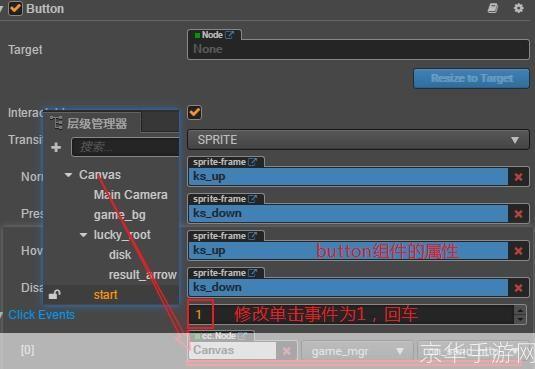Remove the Hover ks_up sprite-frame
Screen dimensions: 535x369
pos(518,251)
